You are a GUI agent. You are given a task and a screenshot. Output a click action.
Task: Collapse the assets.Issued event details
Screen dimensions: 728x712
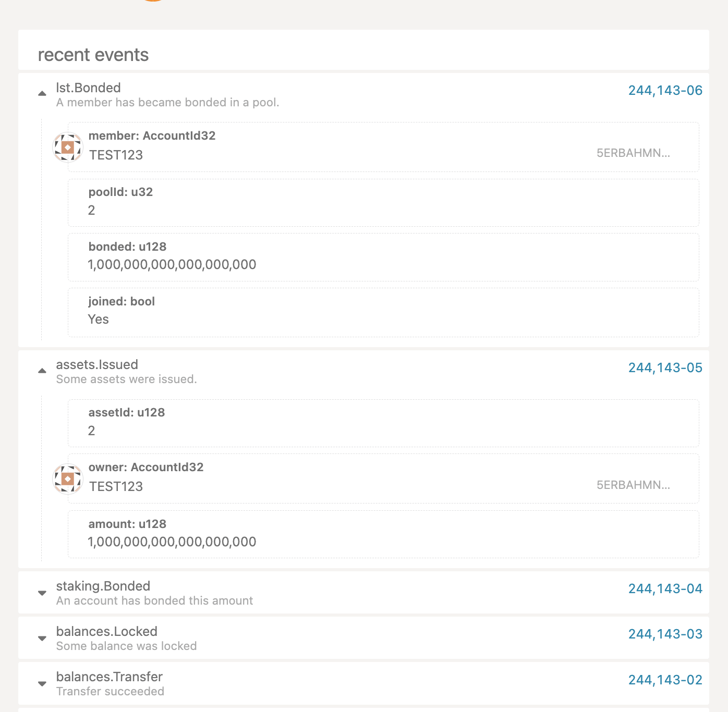42,370
